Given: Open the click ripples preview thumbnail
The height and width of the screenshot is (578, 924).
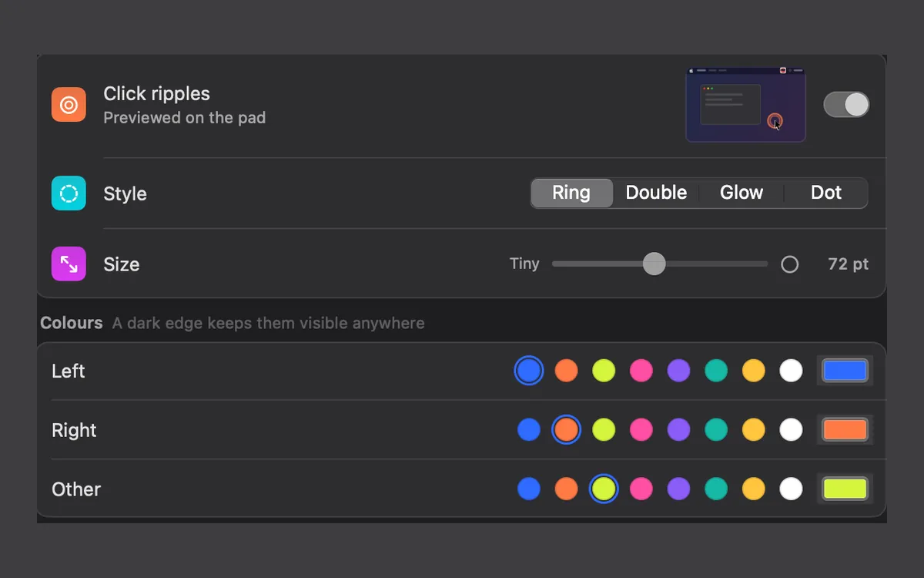Looking at the screenshot, I should coord(745,105).
